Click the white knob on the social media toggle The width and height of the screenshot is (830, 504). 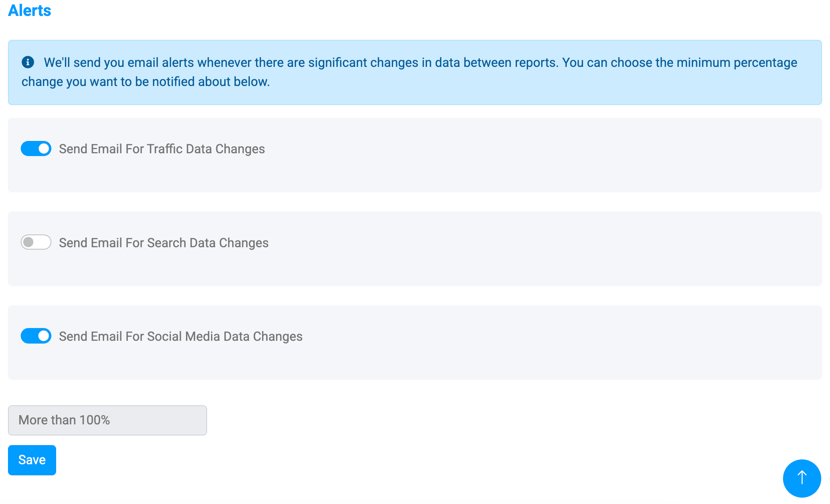coord(44,336)
